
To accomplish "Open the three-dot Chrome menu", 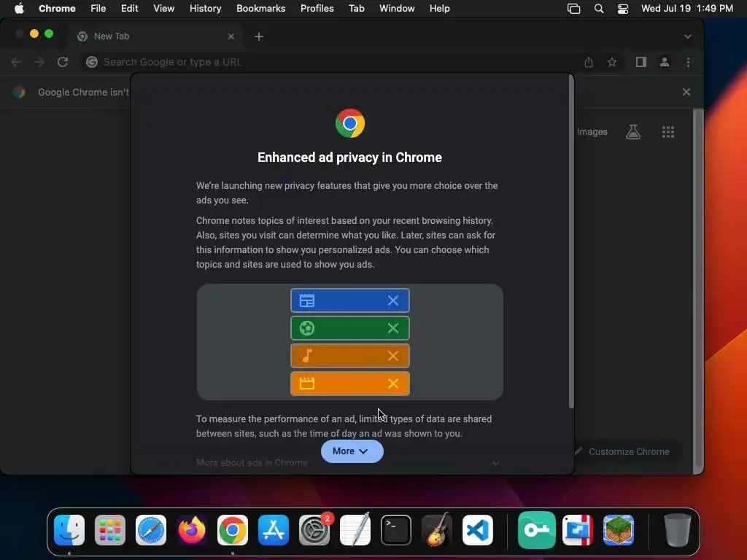I will pyautogui.click(x=688, y=62).
